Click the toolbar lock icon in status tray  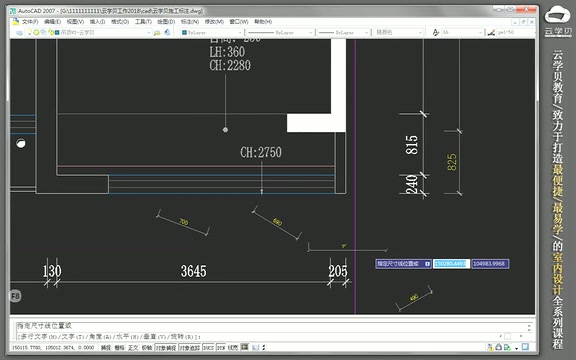tap(499, 347)
